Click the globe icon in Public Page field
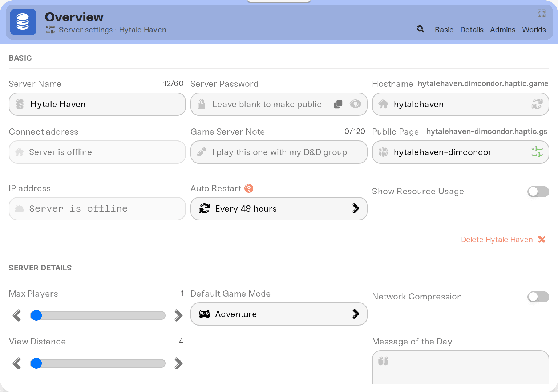The height and width of the screenshot is (392, 558). [x=383, y=152]
